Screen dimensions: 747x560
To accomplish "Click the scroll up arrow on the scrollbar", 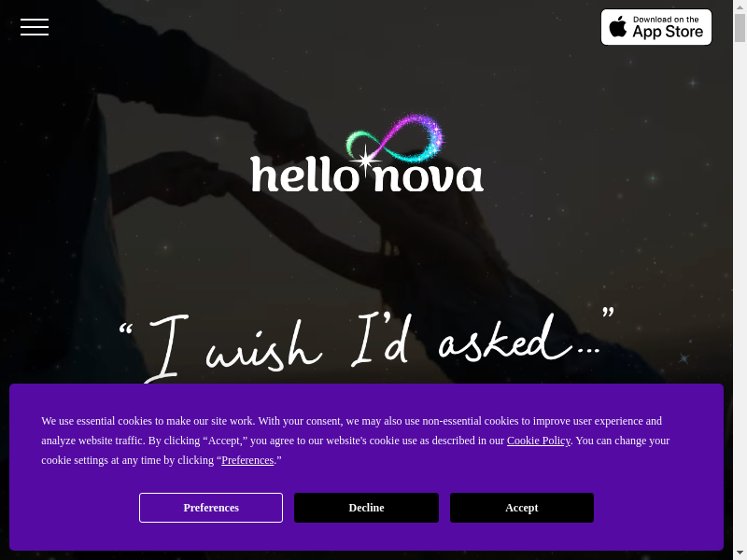I will pyautogui.click(x=740, y=7).
